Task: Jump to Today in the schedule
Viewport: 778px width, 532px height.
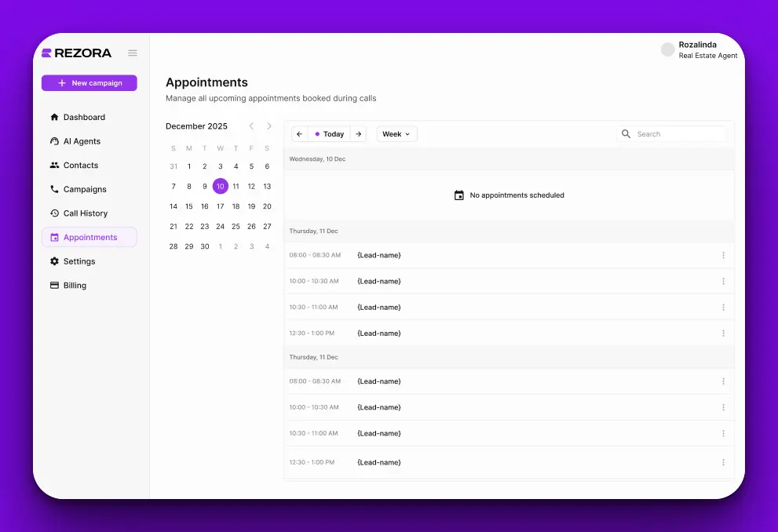Action: [329, 134]
